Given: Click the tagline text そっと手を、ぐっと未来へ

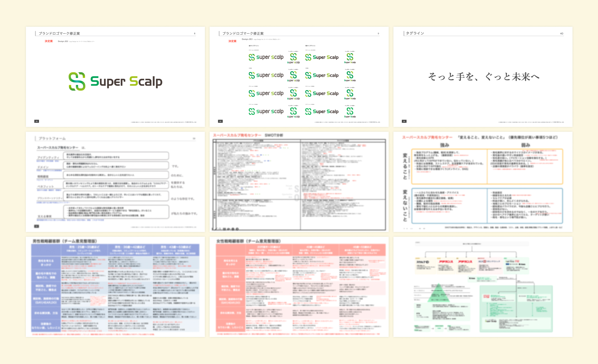Looking at the screenshot, I should 484,76.
